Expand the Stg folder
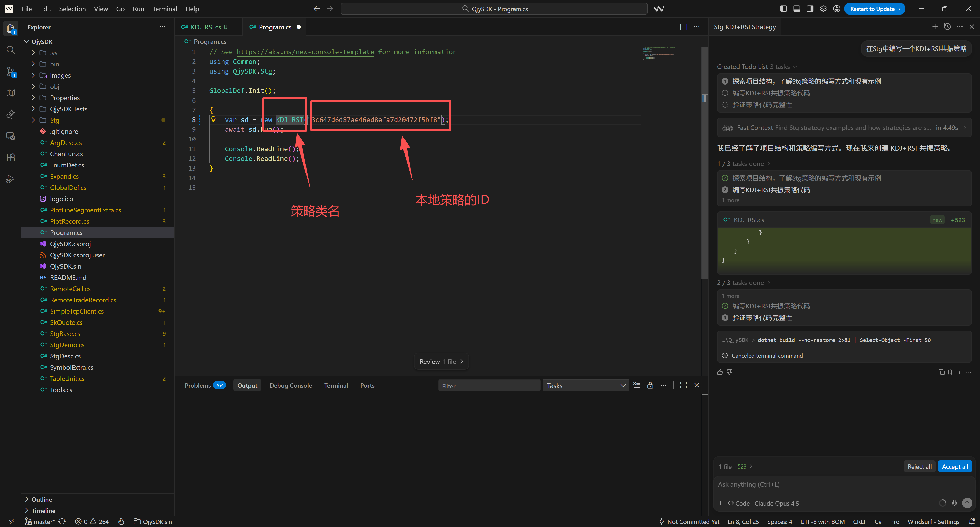 tap(54, 120)
